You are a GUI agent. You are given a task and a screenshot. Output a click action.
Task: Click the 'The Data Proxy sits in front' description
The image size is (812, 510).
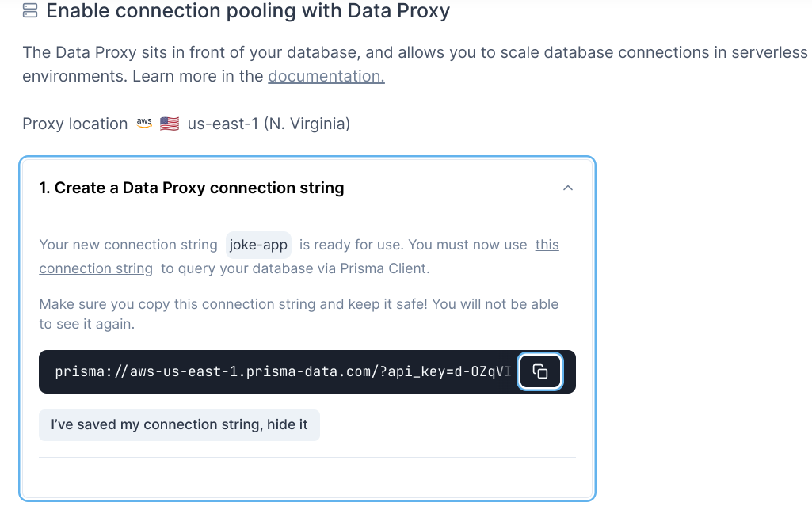317,53
